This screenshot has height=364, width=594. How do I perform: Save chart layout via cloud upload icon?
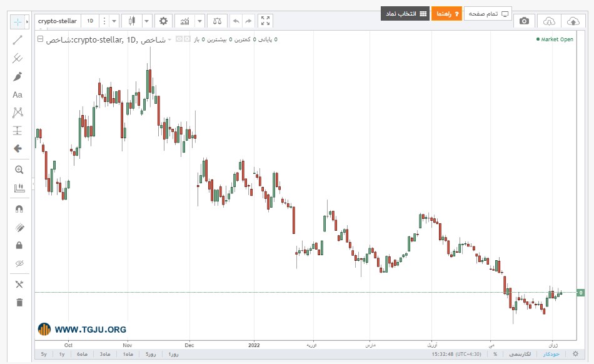click(573, 21)
